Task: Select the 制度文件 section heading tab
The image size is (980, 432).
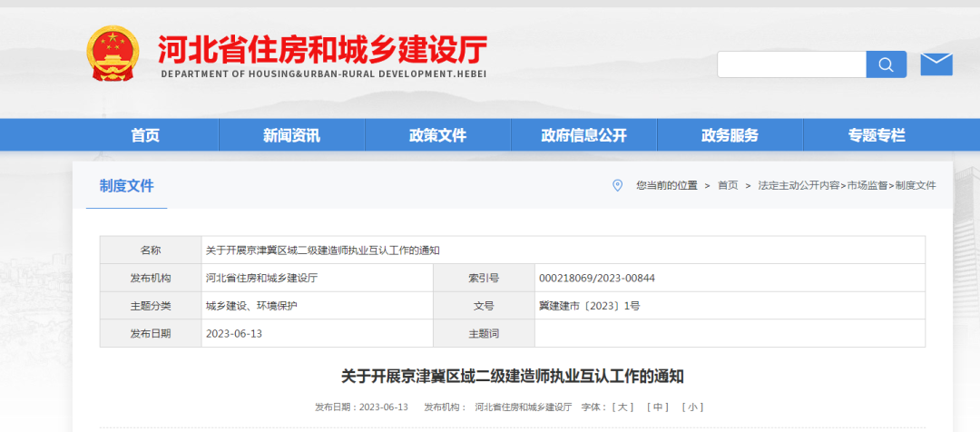Action: pyautogui.click(x=127, y=186)
